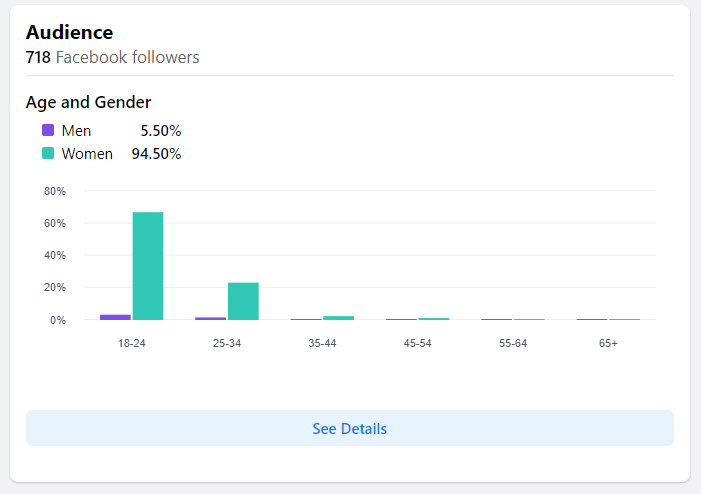Image resolution: width=701 pixels, height=494 pixels.
Task: Click the Audience heading
Action: 69,32
